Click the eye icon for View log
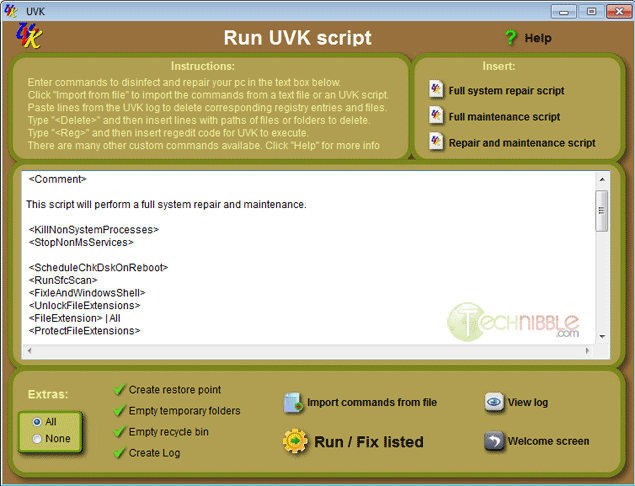This screenshot has width=635, height=486. click(x=494, y=402)
